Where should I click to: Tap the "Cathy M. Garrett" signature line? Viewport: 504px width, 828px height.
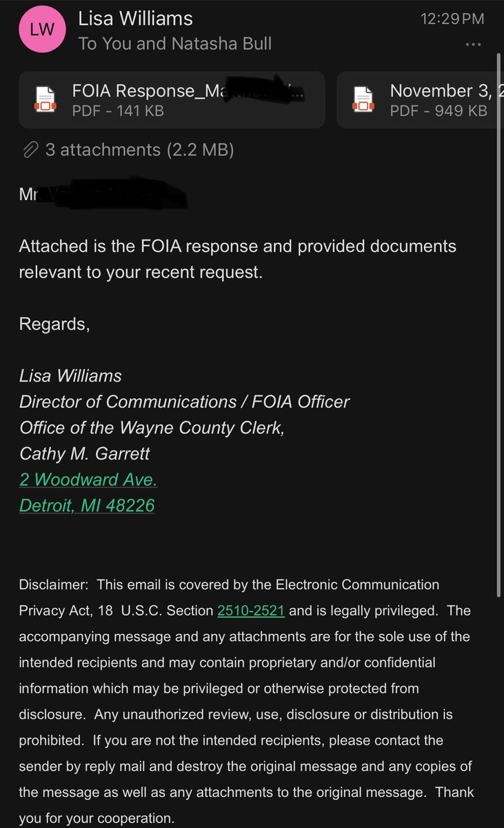tap(84, 453)
